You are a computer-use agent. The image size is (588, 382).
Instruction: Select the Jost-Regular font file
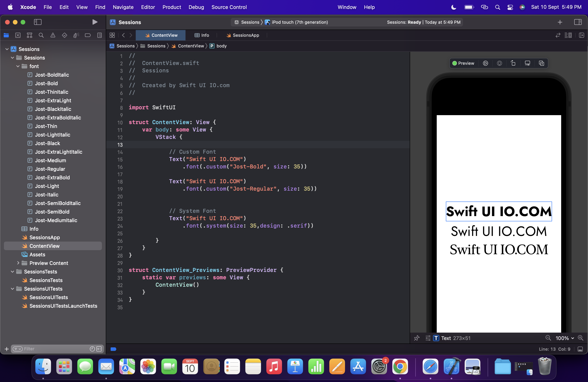50,169
